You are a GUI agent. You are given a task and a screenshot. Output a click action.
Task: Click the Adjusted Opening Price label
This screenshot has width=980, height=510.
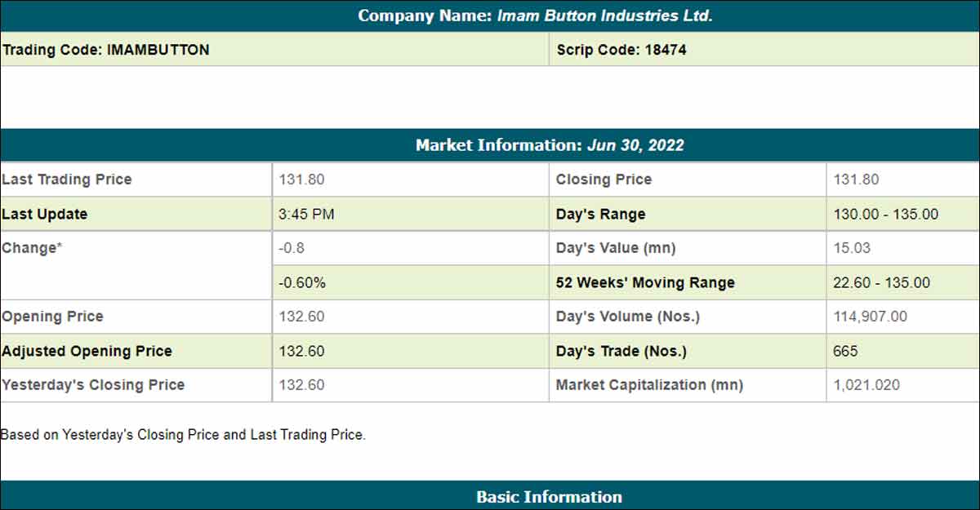tap(87, 352)
